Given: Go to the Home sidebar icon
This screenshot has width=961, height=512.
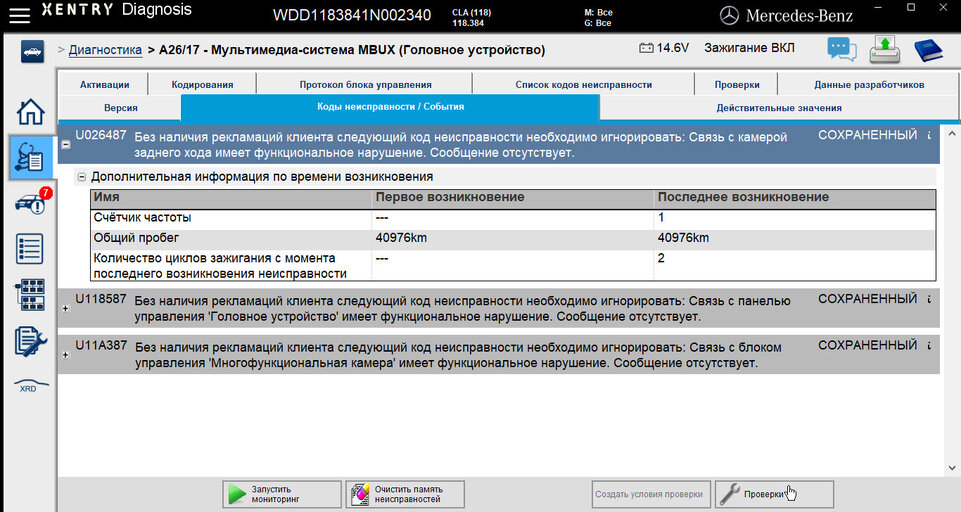Looking at the screenshot, I should click(x=30, y=112).
